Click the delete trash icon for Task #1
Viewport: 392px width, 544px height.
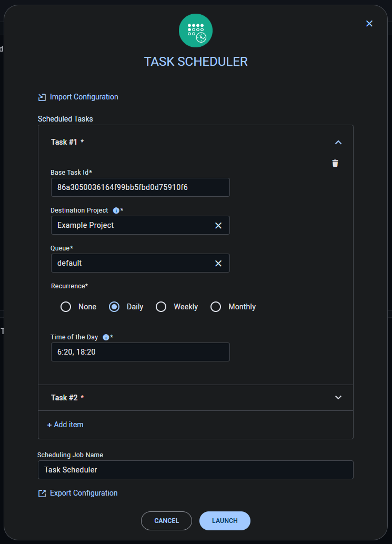pyautogui.click(x=335, y=163)
